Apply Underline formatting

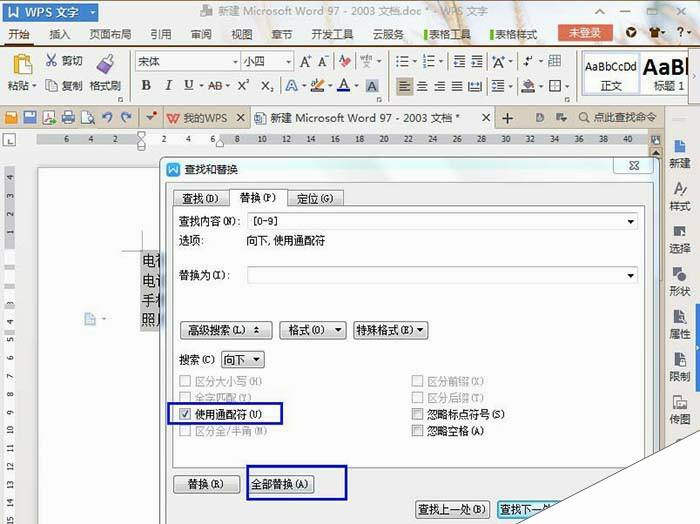[x=189, y=85]
